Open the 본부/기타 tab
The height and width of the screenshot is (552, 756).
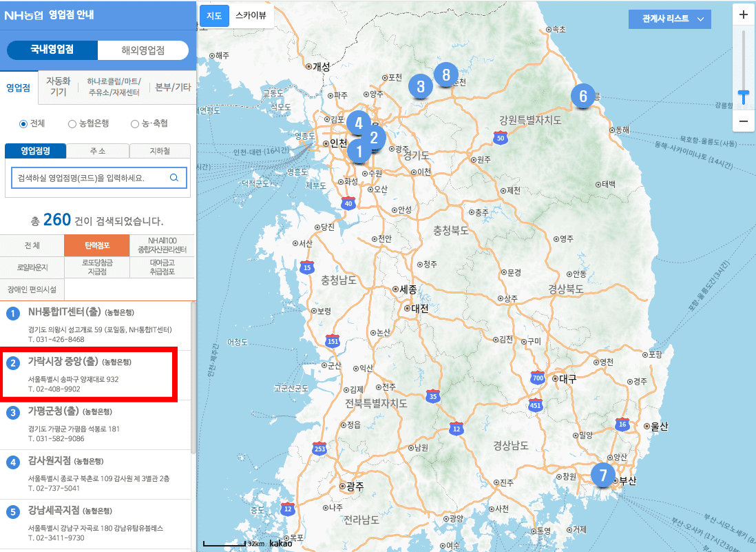pyautogui.click(x=173, y=88)
